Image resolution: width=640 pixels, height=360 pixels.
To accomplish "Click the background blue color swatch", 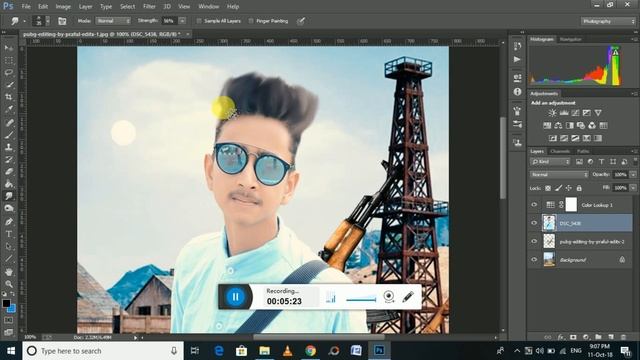I will click(x=12, y=309).
